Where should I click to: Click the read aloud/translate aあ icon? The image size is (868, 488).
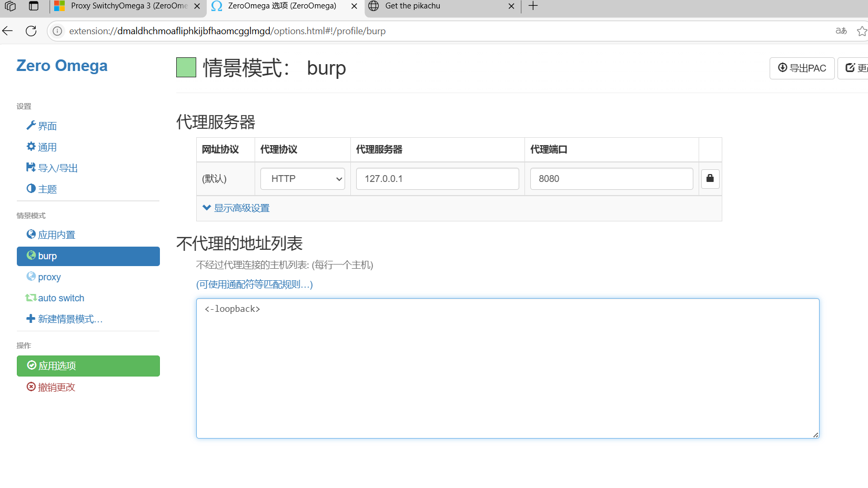point(841,31)
